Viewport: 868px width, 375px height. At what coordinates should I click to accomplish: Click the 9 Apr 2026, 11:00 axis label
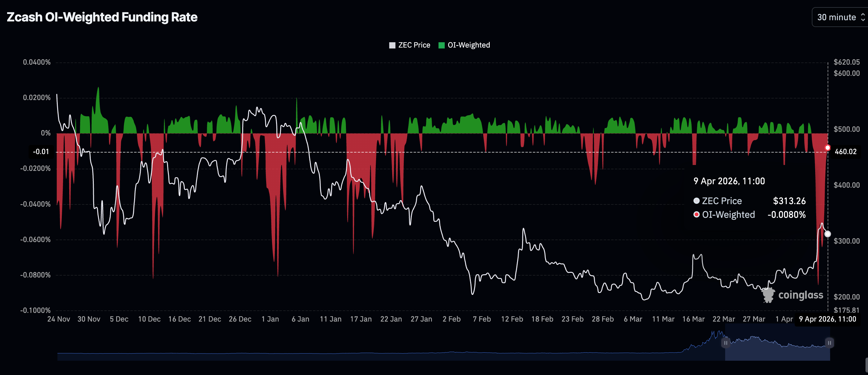(827, 319)
